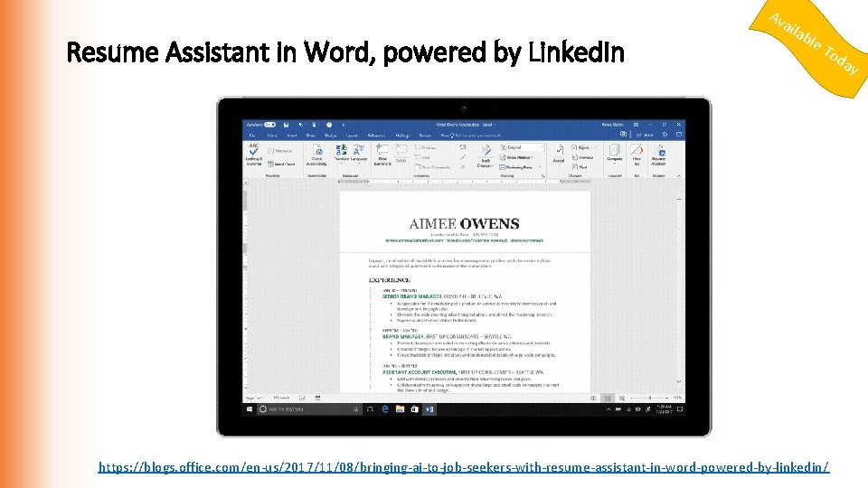Click the Reject change button
868x488 pixels.
pos(581,147)
